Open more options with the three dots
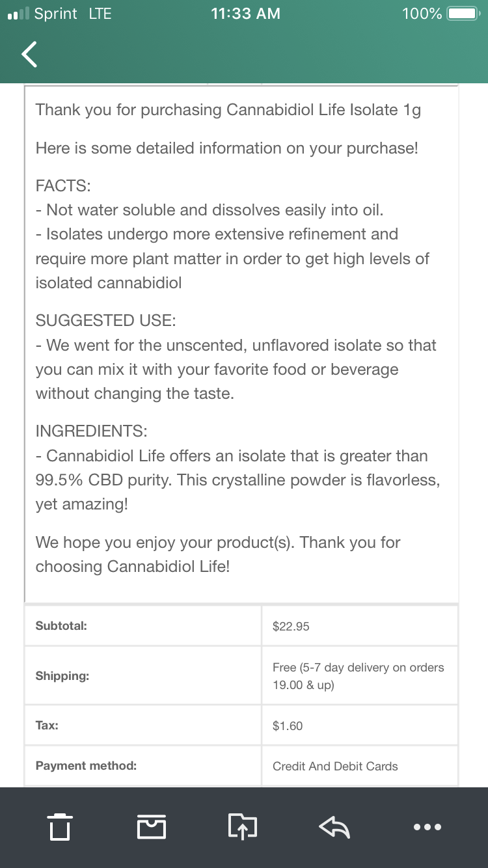Viewport: 488px width, 868px height. 427,827
